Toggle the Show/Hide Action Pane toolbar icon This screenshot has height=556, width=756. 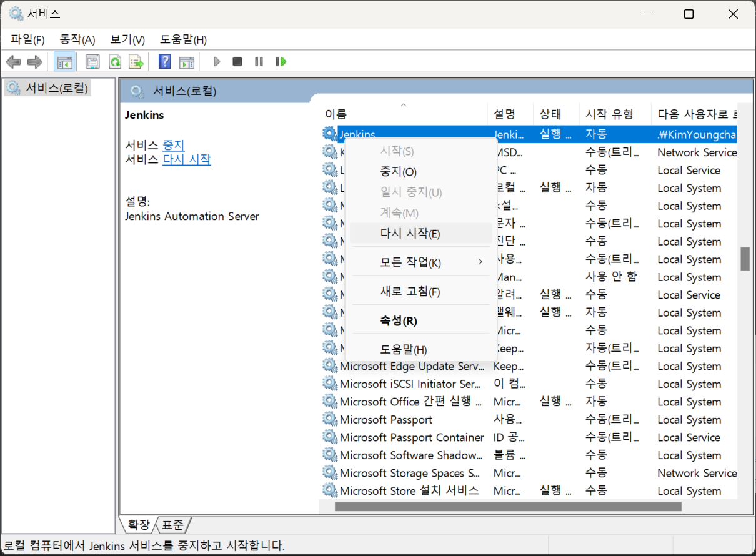tap(187, 62)
